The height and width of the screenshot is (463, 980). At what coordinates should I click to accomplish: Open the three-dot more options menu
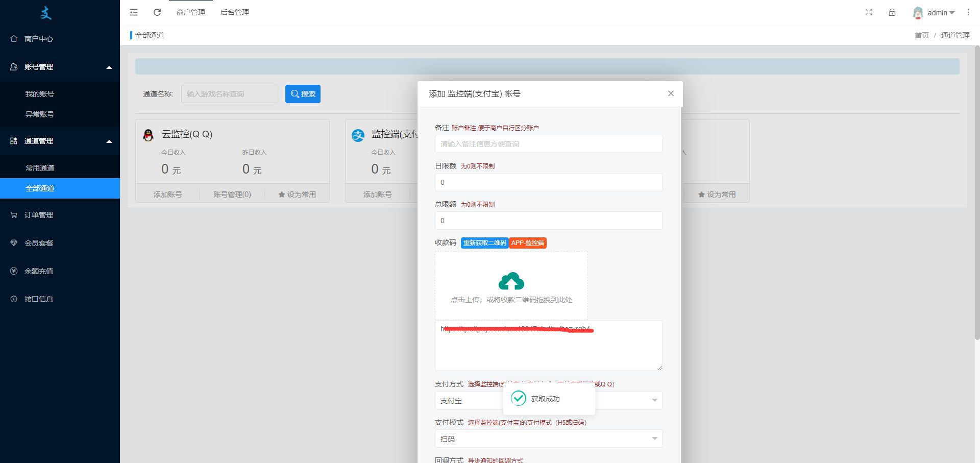tap(968, 12)
